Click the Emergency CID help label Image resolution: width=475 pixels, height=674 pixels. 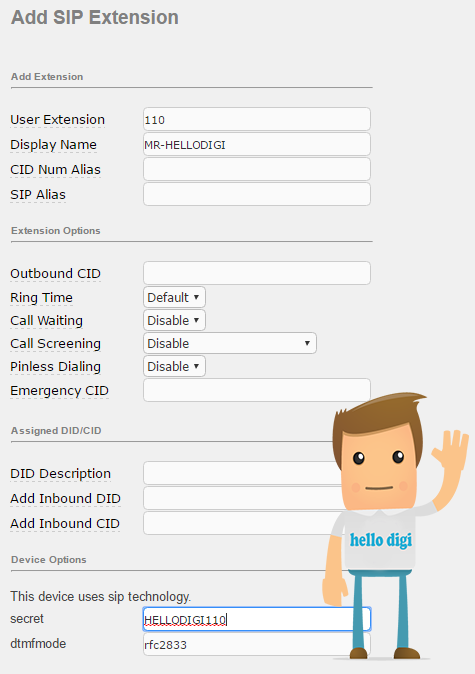(x=59, y=391)
